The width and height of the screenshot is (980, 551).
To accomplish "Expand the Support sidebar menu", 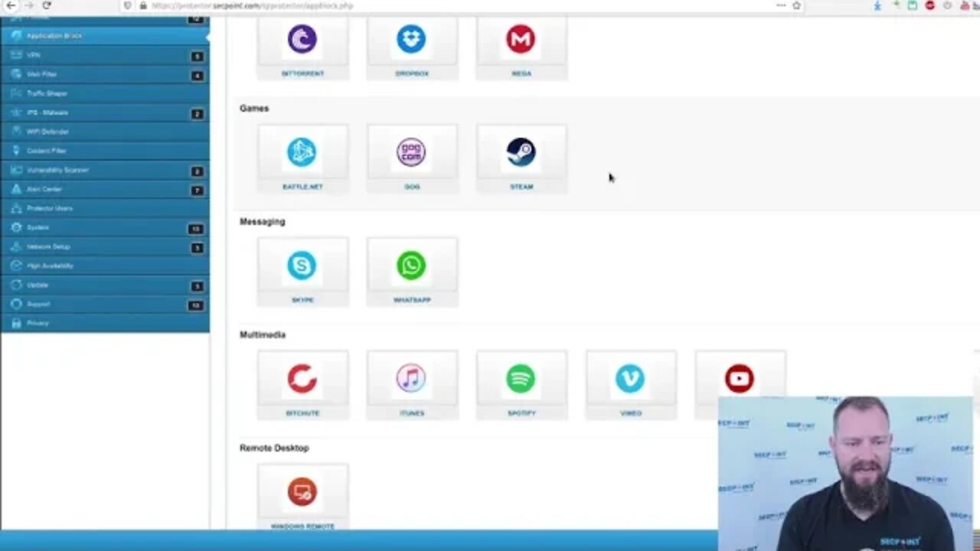I will [105, 304].
